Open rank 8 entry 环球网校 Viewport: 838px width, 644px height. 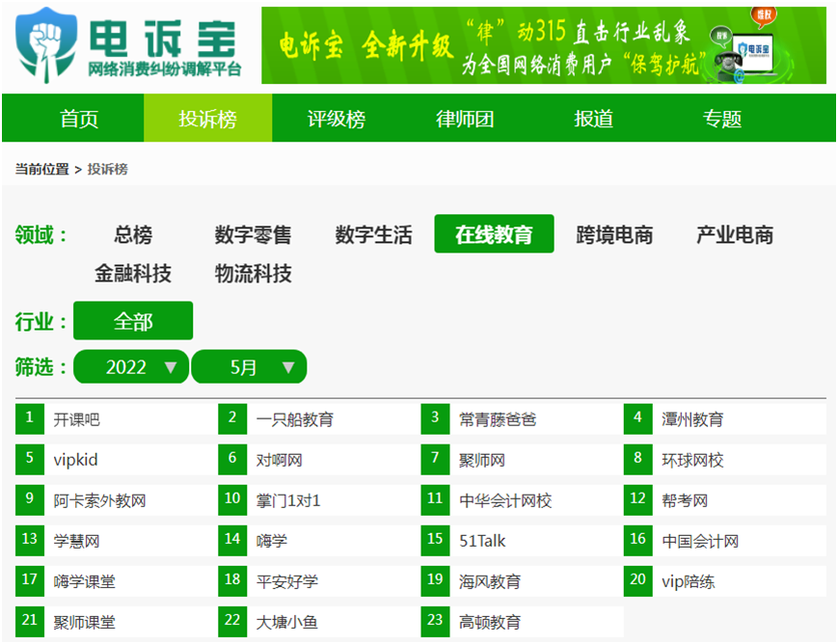[x=725, y=460]
